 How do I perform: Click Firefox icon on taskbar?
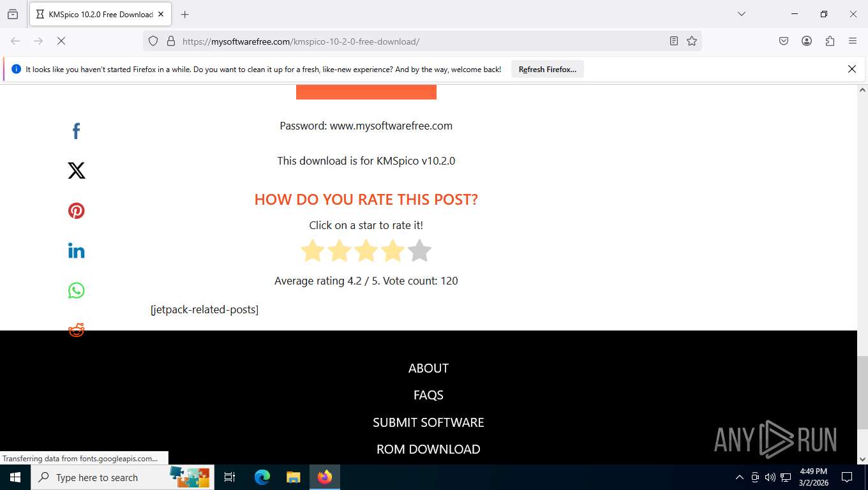325,477
